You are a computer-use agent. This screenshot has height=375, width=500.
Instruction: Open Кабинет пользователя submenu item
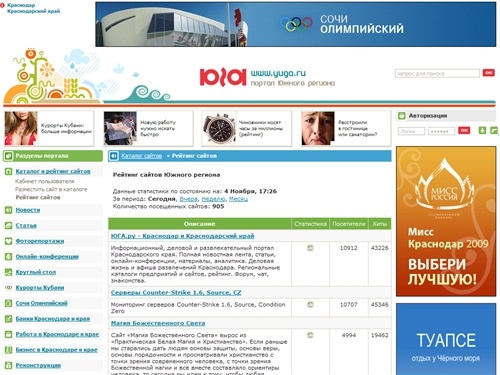point(45,181)
